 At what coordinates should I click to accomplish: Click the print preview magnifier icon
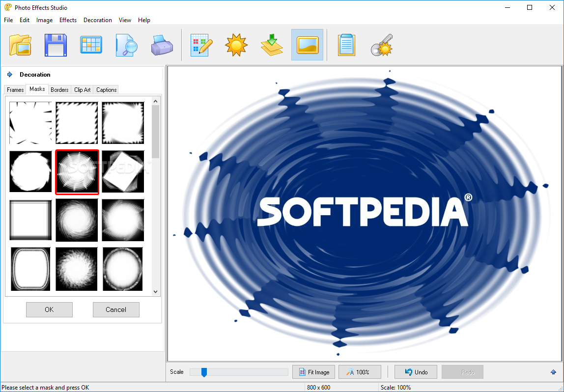[127, 45]
